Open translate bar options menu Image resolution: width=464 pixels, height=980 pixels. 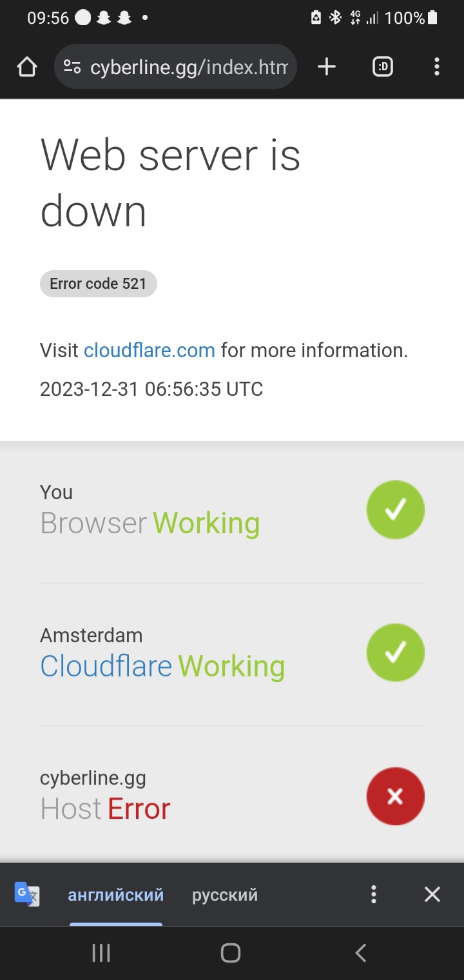click(x=373, y=894)
